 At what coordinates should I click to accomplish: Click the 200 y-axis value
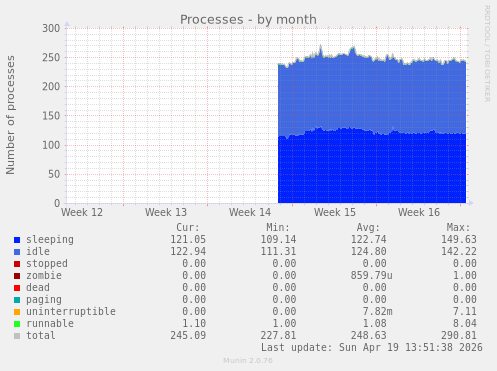tap(51, 87)
